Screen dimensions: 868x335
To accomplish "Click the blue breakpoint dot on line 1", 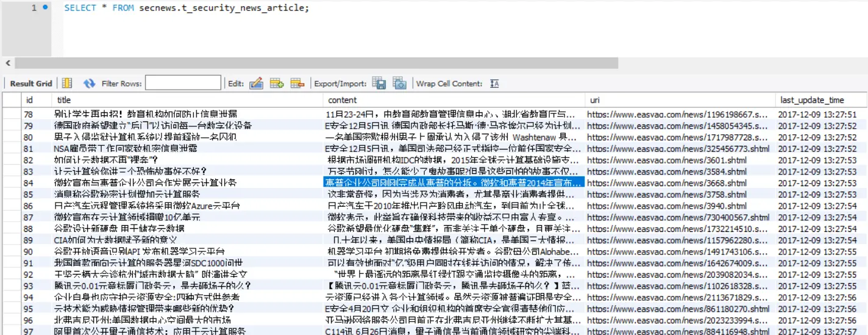I will click(45, 7).
